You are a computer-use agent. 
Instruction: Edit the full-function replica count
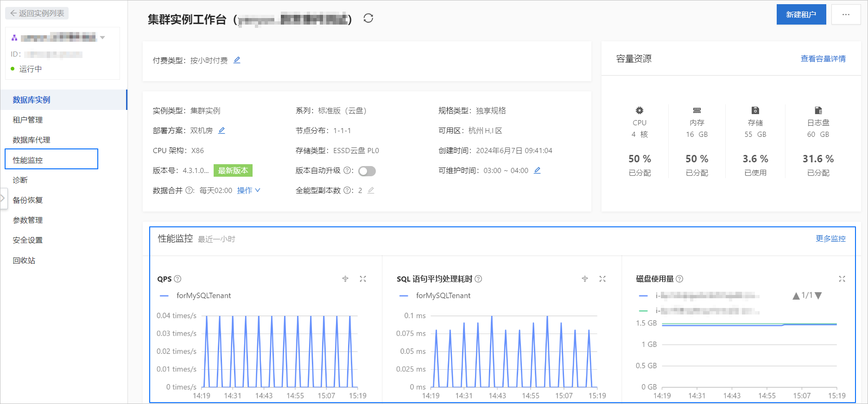[x=371, y=190]
